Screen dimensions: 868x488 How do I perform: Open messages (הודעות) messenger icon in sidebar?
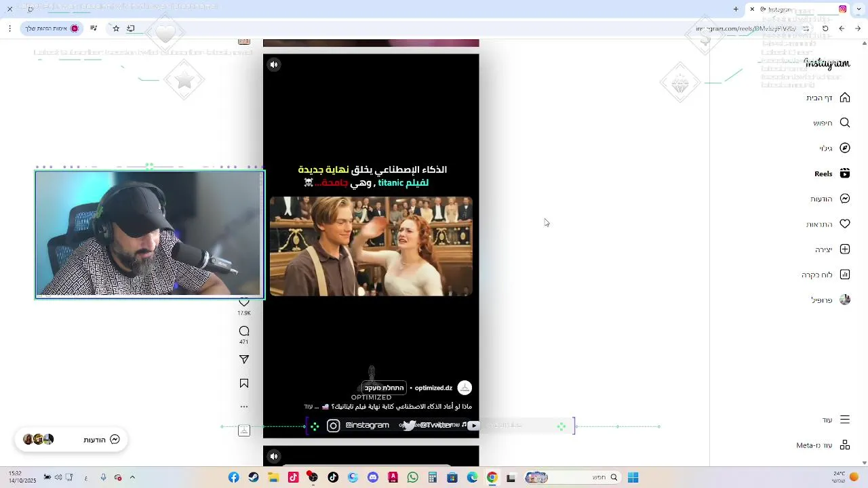(845, 199)
